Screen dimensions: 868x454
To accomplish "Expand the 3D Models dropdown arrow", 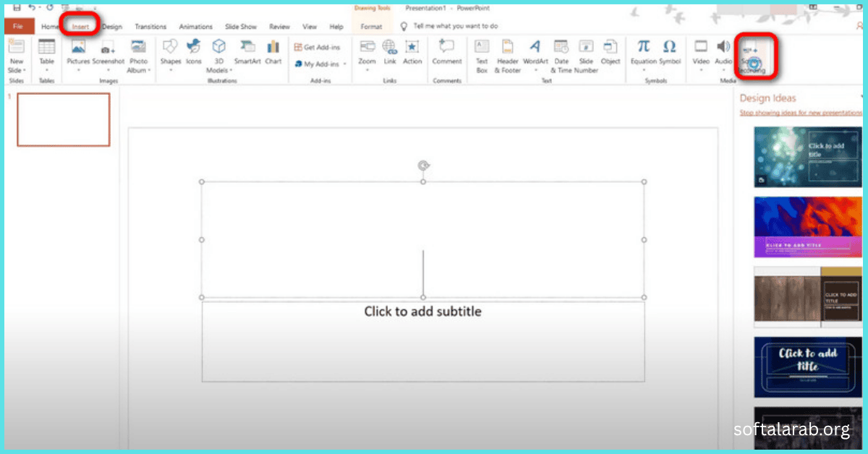I will [231, 71].
